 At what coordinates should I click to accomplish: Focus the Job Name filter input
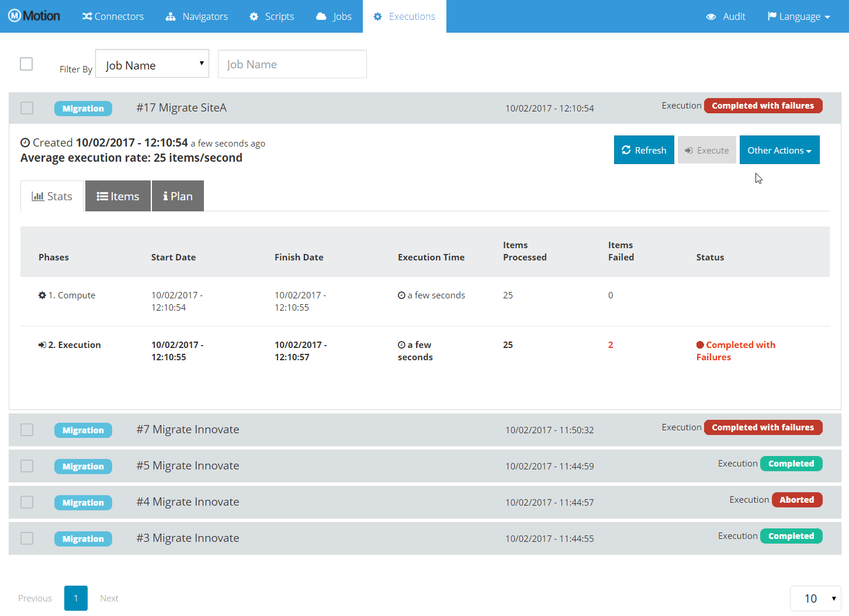click(292, 64)
